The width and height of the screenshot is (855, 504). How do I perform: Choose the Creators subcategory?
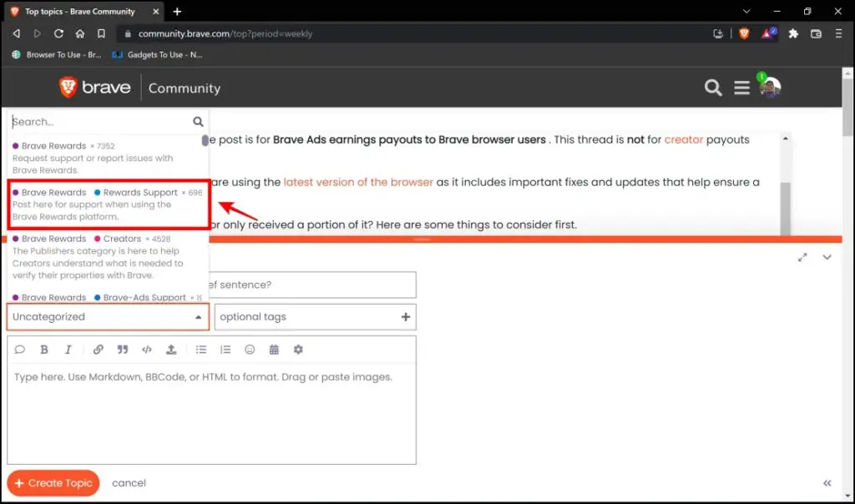(108, 257)
